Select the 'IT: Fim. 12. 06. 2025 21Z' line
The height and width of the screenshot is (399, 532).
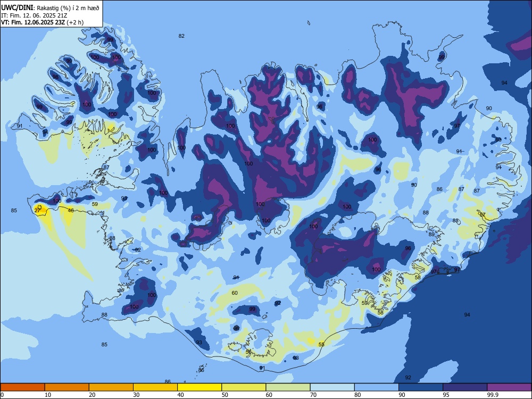coord(34,15)
